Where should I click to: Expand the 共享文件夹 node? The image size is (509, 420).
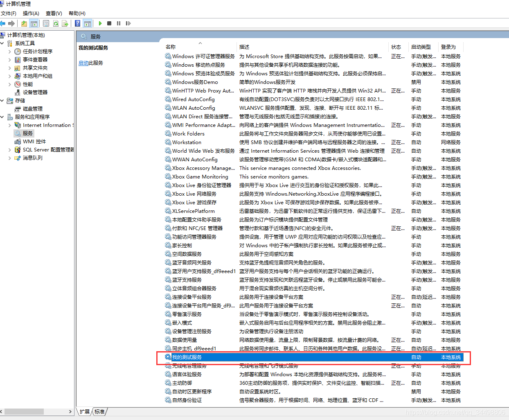(10, 68)
